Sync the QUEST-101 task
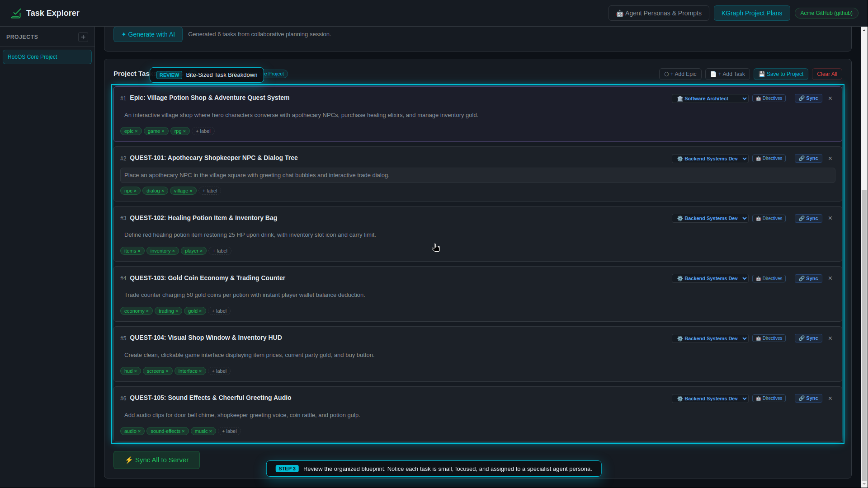 (x=808, y=159)
